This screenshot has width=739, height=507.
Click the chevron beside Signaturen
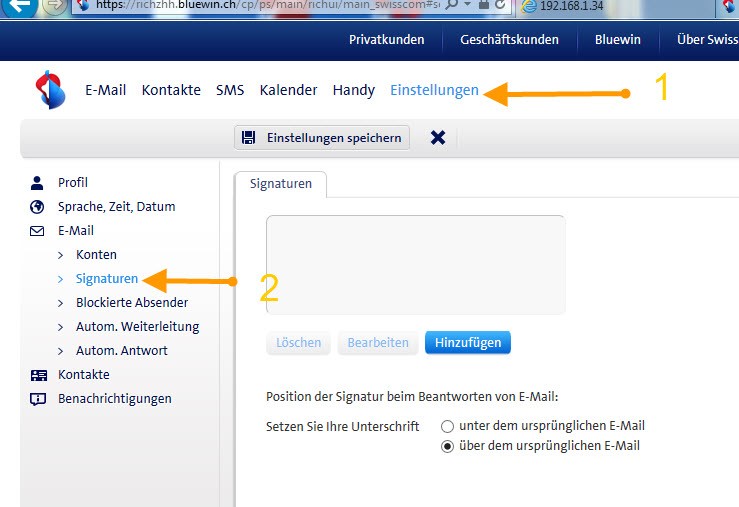[x=60, y=279]
